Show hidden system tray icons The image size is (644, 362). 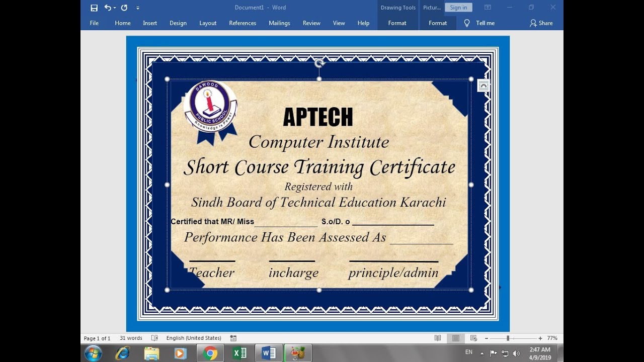482,353
